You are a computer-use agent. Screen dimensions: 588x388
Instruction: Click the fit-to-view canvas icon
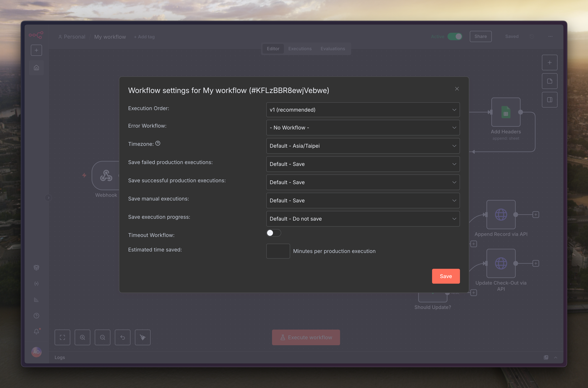pos(62,337)
